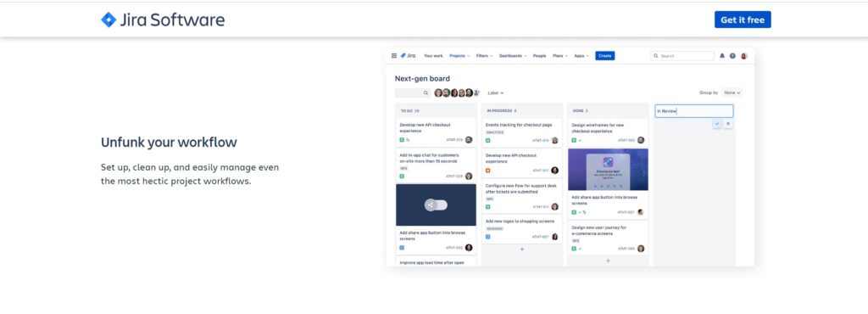Add a card with the plus under IN PROGRESS
Image resolution: width=868 pixels, height=314 pixels.
tap(522, 250)
